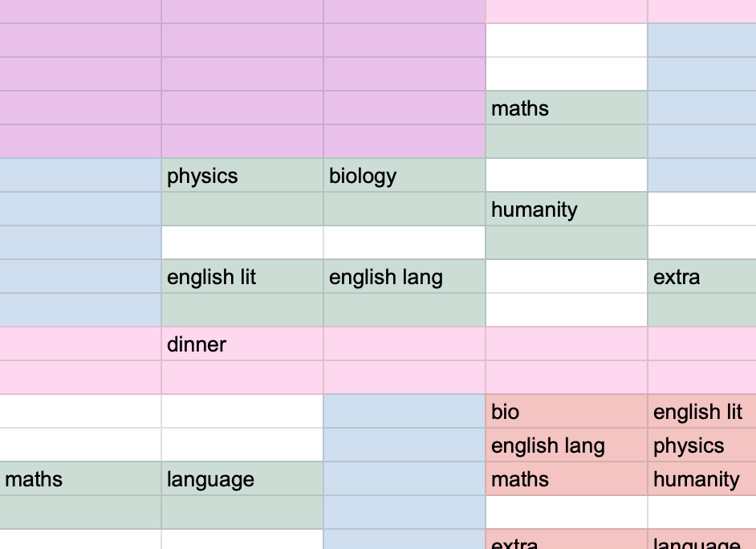Click the green english lit cell

242,277
